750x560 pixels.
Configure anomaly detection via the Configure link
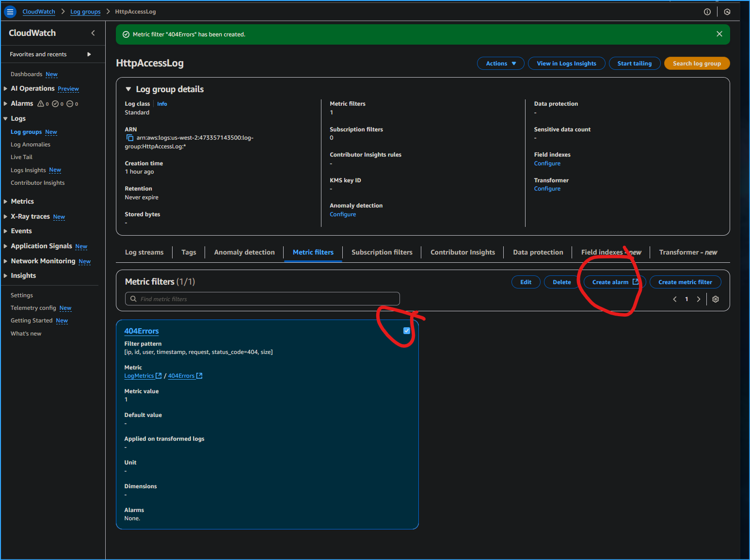tap(343, 214)
